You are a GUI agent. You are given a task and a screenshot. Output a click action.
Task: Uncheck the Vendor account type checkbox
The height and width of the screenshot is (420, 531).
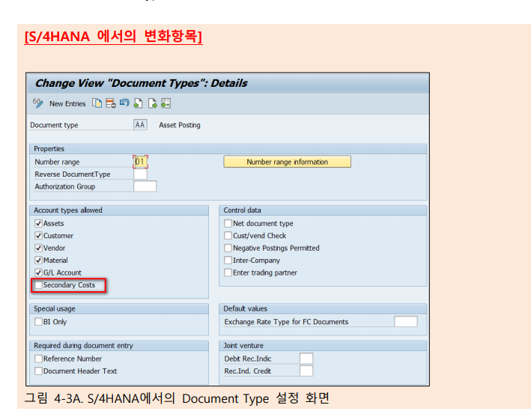coord(39,248)
